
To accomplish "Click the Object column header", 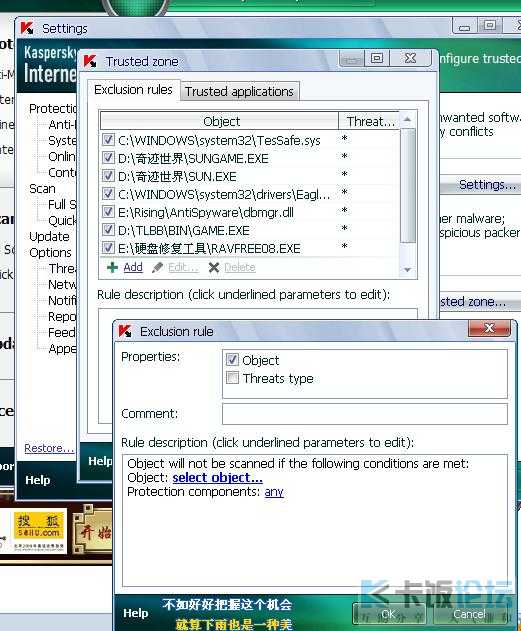I will tap(220, 121).
